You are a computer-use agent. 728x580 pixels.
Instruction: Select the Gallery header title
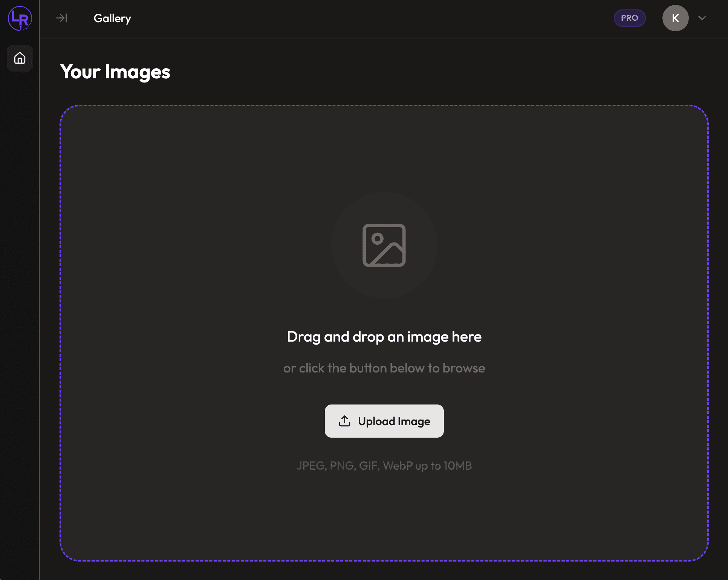(x=112, y=18)
